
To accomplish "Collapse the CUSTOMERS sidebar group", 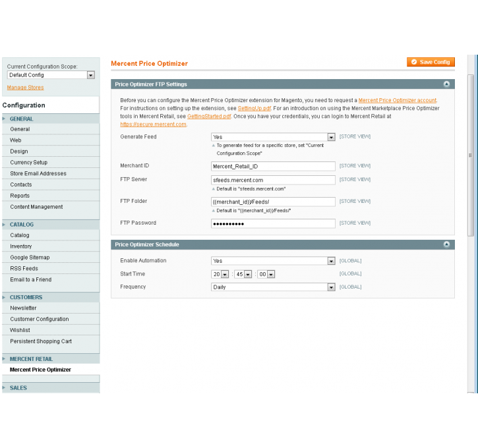I will pyautogui.click(x=51, y=297).
